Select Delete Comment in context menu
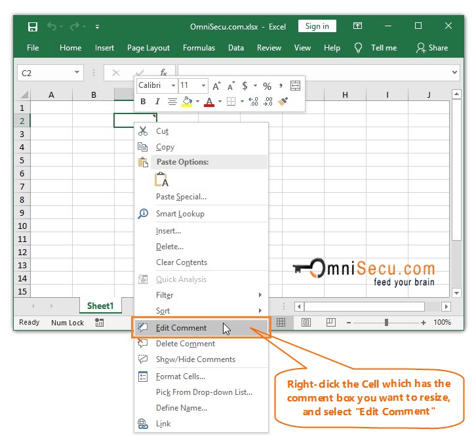 201,344
